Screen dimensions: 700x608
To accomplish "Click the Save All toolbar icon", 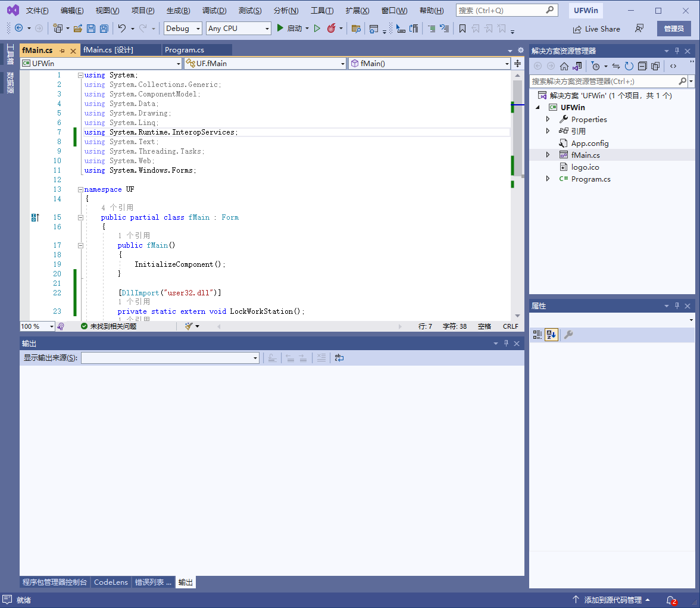I will 104,29.
